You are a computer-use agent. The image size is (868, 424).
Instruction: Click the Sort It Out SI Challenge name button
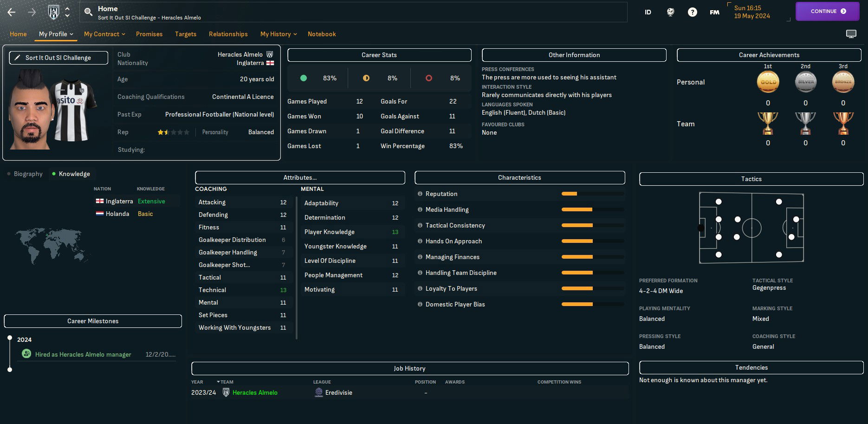point(58,58)
